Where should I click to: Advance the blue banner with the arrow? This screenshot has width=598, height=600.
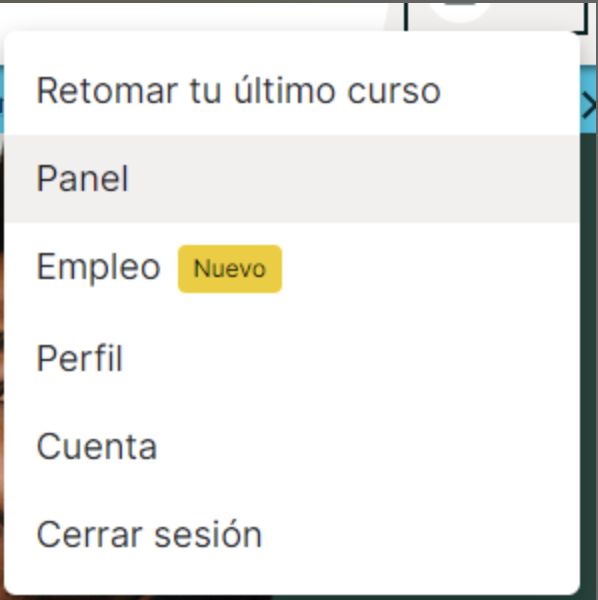590,105
